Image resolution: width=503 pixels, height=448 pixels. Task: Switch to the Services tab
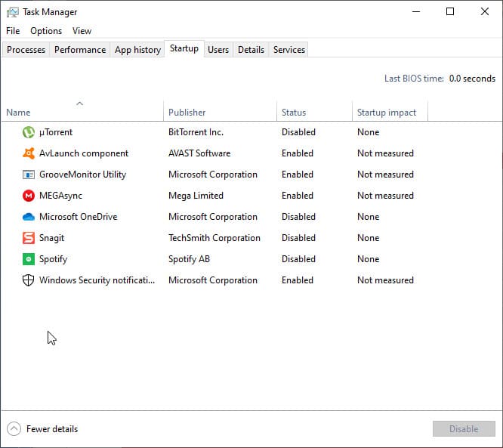289,50
